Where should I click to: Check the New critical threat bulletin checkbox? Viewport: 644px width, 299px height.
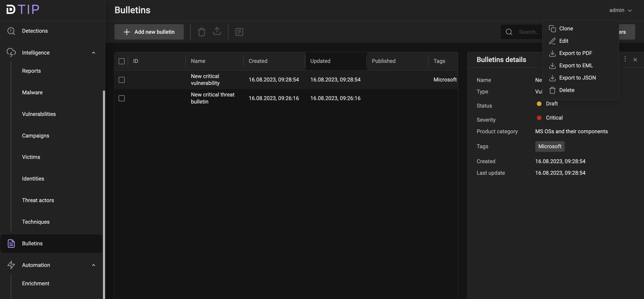coord(122,98)
